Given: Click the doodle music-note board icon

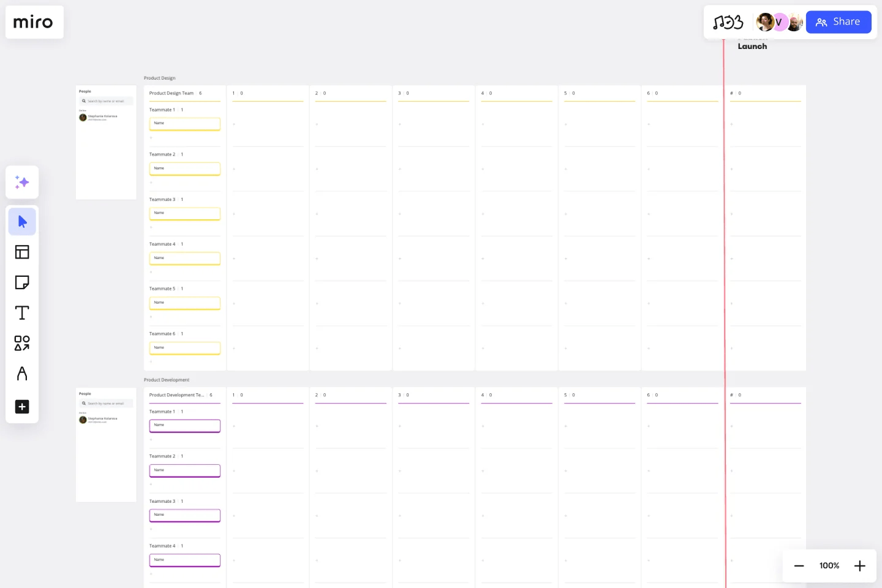Looking at the screenshot, I should click(728, 21).
